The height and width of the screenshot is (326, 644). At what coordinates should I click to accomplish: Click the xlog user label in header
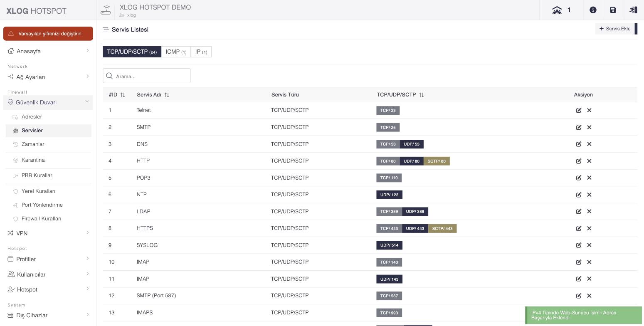131,15
